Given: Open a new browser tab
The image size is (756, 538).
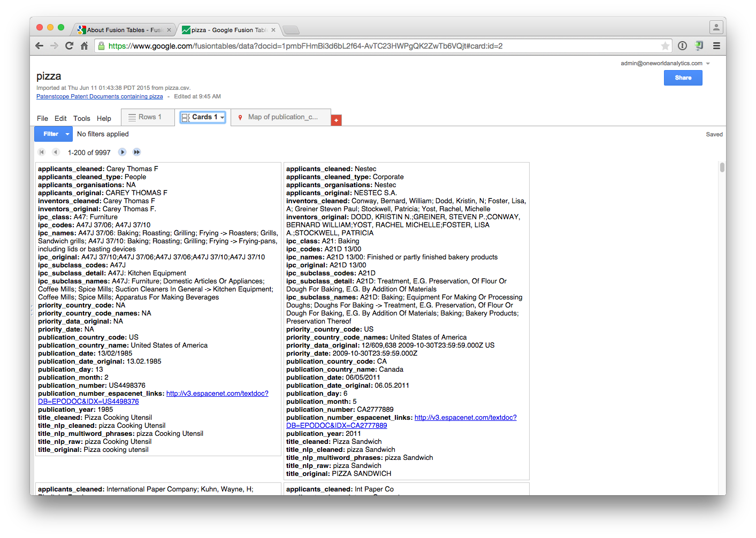Looking at the screenshot, I should [291, 30].
